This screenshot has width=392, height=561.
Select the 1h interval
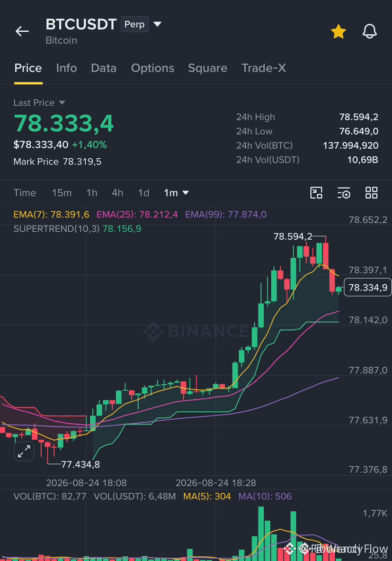pyautogui.click(x=92, y=193)
